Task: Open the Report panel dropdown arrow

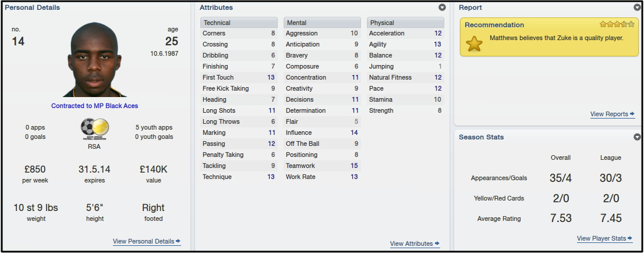Action: click(637, 8)
